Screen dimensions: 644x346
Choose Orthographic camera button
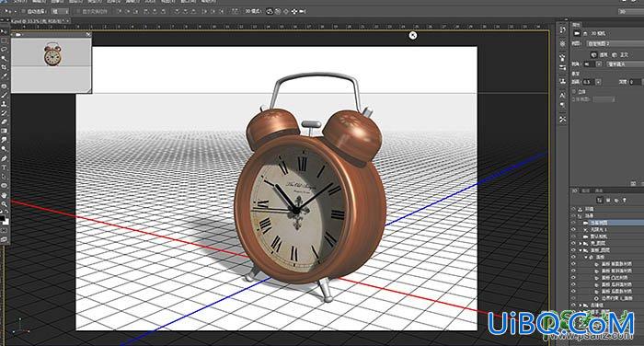click(x=615, y=54)
